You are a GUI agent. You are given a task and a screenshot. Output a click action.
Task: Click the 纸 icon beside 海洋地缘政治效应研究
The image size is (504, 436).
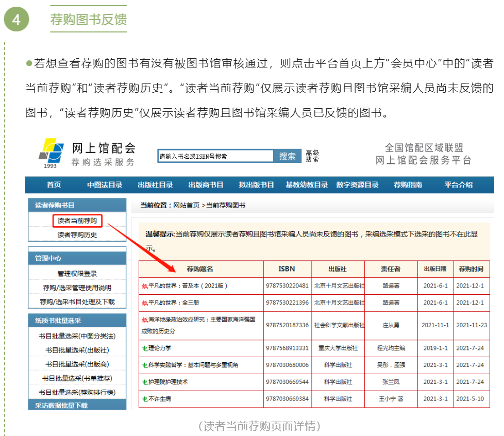click(x=145, y=320)
